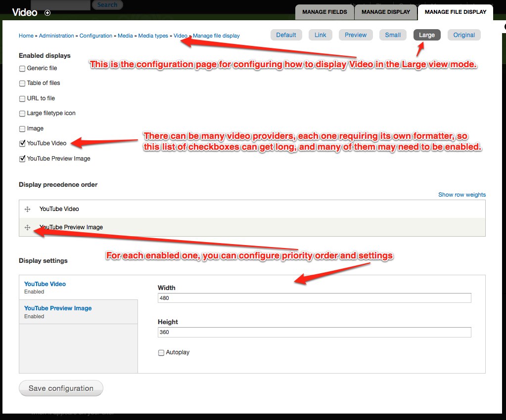The width and height of the screenshot is (506, 420).
Task: Uncheck the YouTube Video display
Action: pyautogui.click(x=22, y=144)
